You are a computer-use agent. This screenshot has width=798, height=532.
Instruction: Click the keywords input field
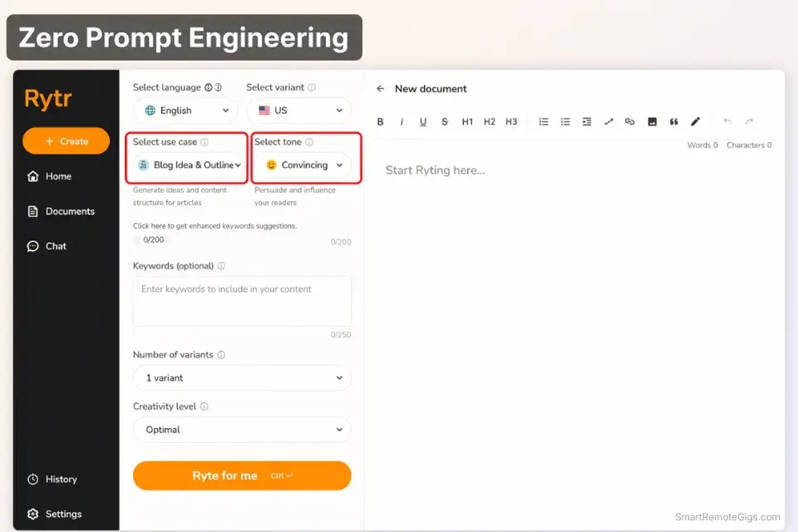(242, 299)
